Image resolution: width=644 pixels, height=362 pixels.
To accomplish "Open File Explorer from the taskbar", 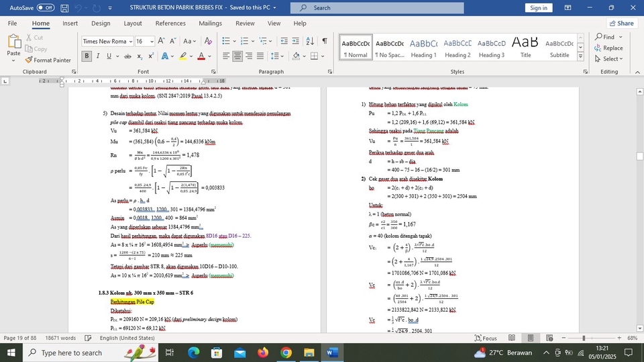I will pos(309,353).
